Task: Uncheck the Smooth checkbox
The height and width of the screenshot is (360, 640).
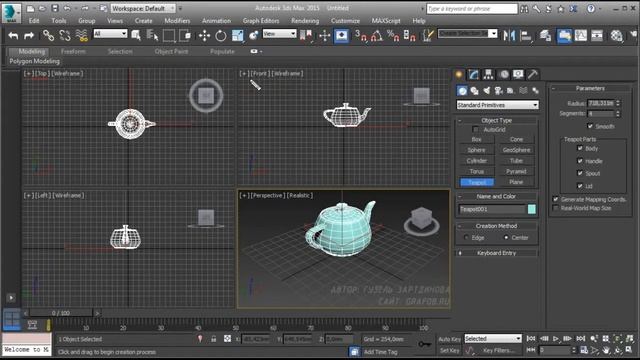Action: coord(590,126)
